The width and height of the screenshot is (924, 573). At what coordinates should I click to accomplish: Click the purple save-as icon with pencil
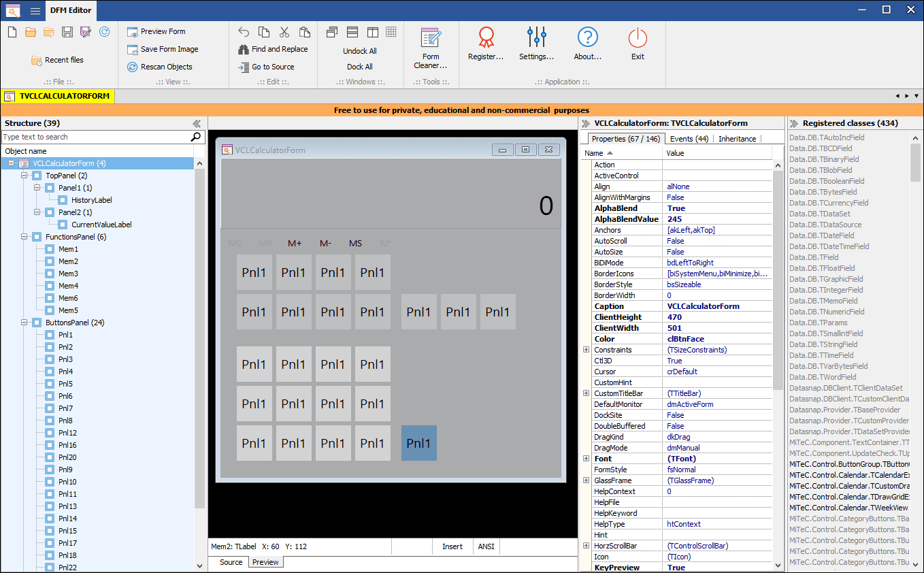[x=86, y=32]
